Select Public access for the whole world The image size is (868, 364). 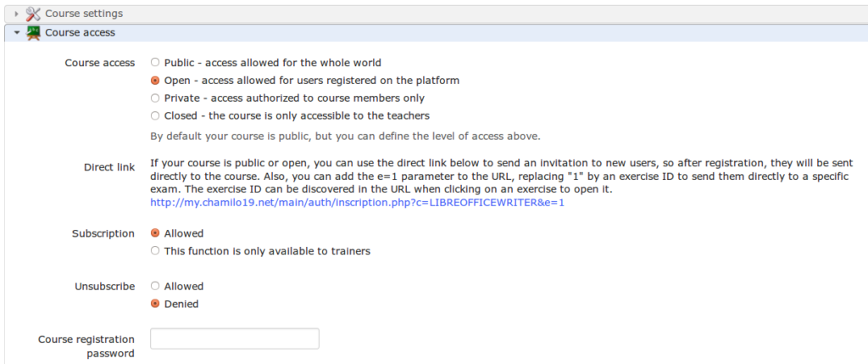[155, 63]
